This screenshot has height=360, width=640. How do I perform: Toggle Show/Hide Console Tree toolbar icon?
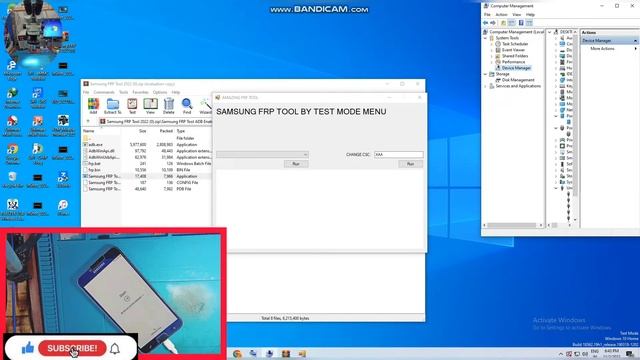(512, 23)
